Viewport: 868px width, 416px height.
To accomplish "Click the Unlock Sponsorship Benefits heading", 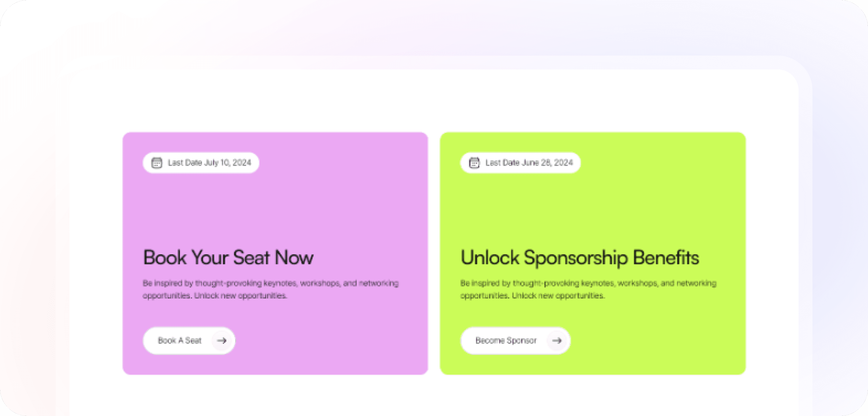I will click(580, 258).
